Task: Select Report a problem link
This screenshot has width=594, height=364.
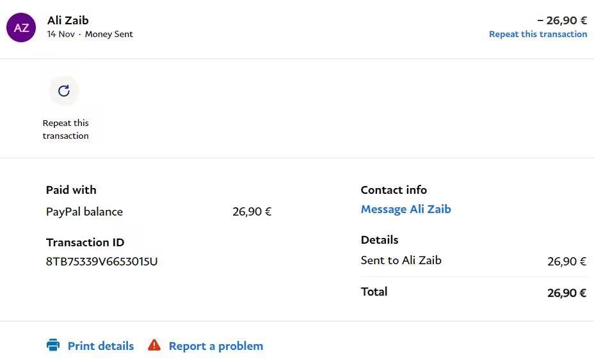Action: tap(216, 346)
